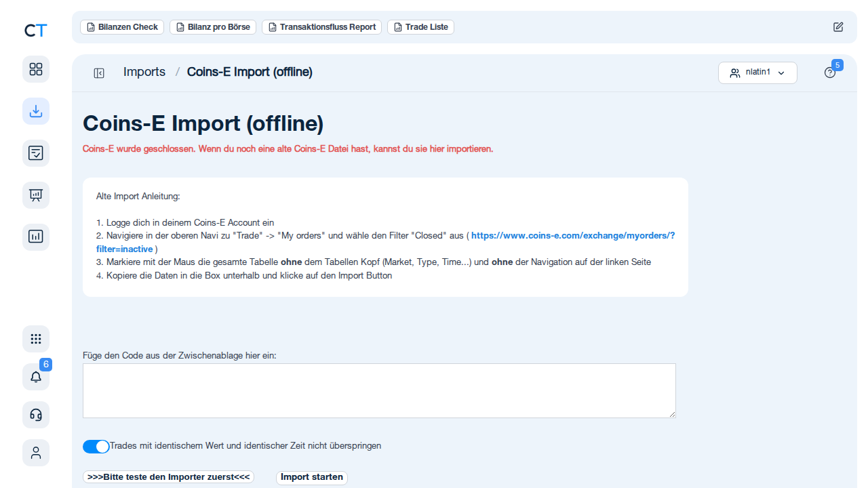
Task: Open the help question mark icon
Action: pos(830,73)
